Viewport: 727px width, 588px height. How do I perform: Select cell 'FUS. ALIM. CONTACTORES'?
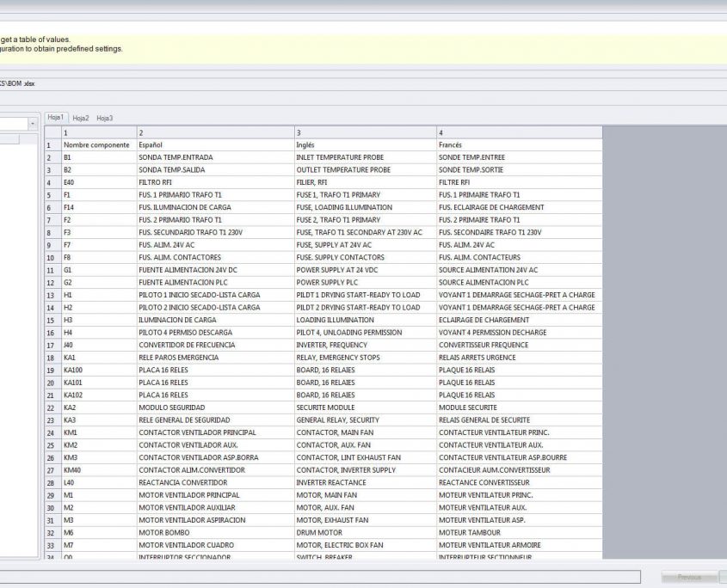pyautogui.click(x=216, y=258)
